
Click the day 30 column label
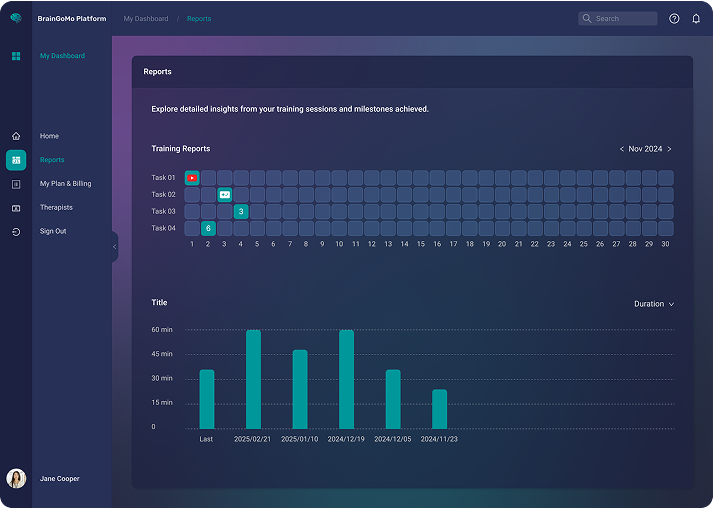coord(665,244)
